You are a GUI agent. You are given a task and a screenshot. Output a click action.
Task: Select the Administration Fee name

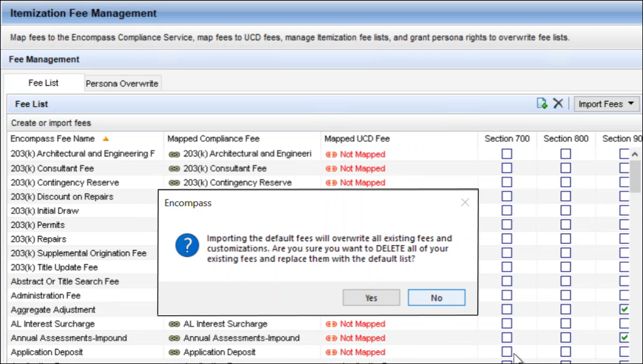[45, 295]
